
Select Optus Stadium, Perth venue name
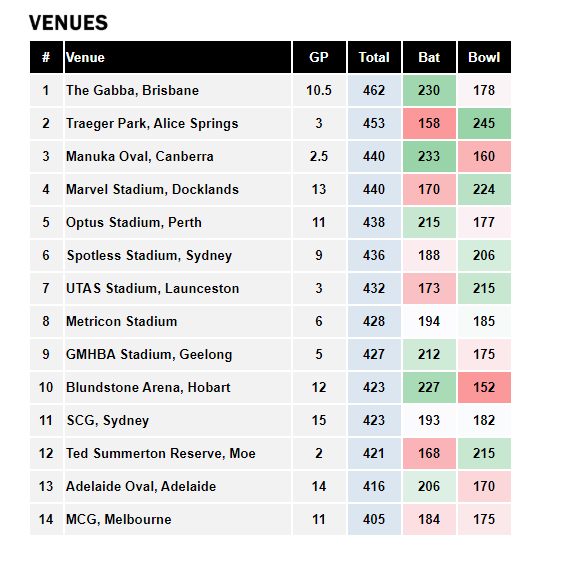pos(134,222)
